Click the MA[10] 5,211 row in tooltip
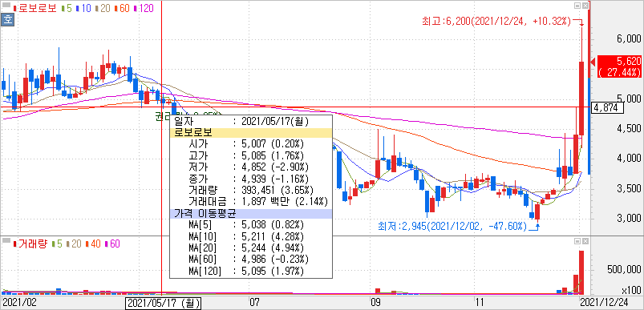 (250, 236)
